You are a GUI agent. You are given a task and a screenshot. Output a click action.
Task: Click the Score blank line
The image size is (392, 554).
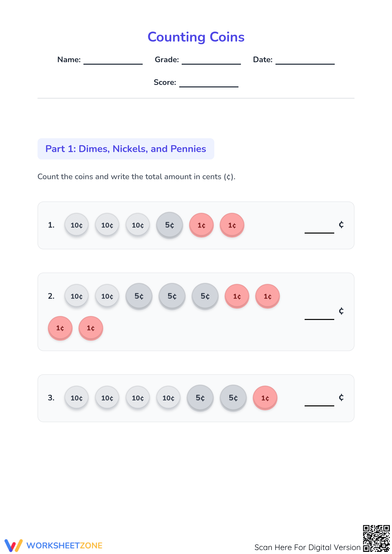(209, 87)
